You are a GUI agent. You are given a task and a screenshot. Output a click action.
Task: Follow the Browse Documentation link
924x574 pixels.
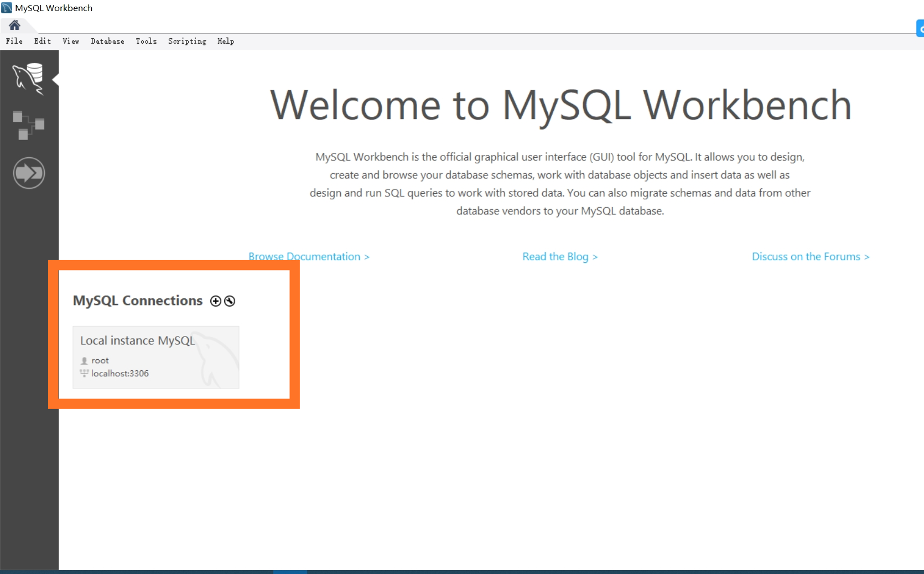[x=309, y=256]
